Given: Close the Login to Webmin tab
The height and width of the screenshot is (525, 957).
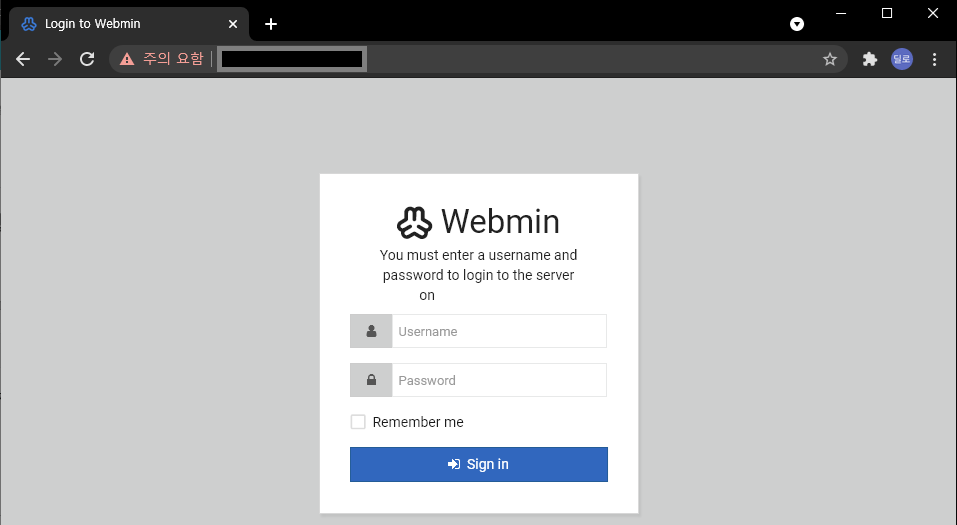Looking at the screenshot, I should coord(233,24).
